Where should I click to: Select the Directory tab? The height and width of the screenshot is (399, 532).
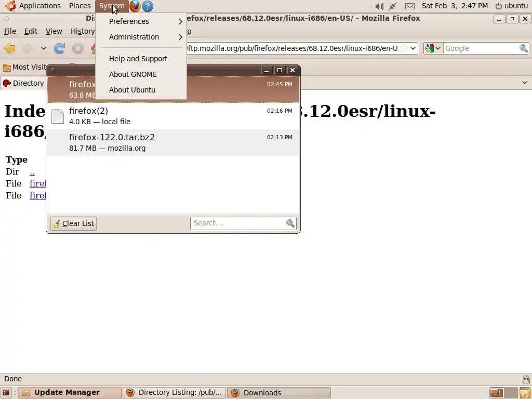click(23, 83)
